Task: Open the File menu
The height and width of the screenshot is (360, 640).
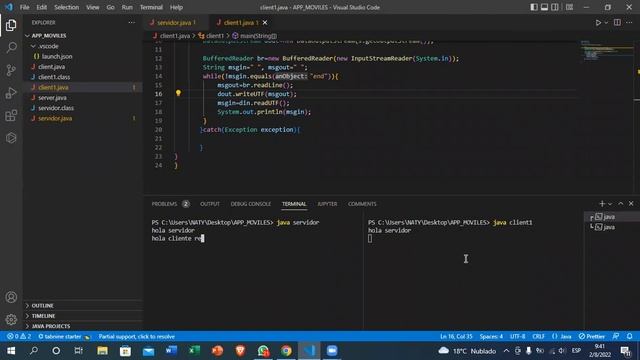Action: tap(24, 7)
